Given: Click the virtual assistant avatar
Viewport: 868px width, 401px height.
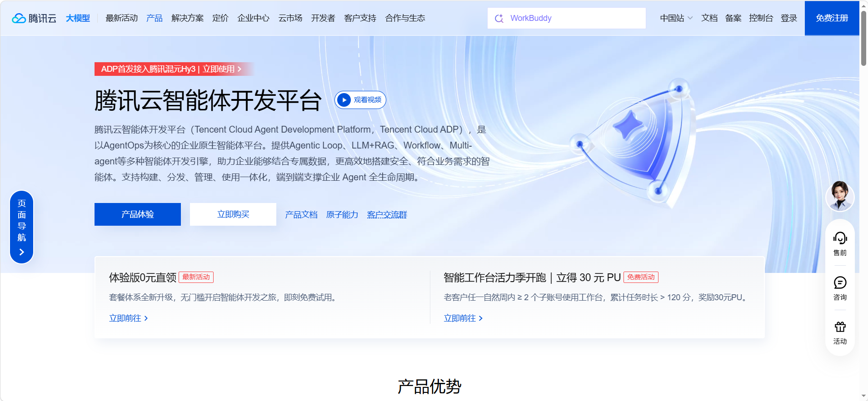Looking at the screenshot, I should [840, 196].
